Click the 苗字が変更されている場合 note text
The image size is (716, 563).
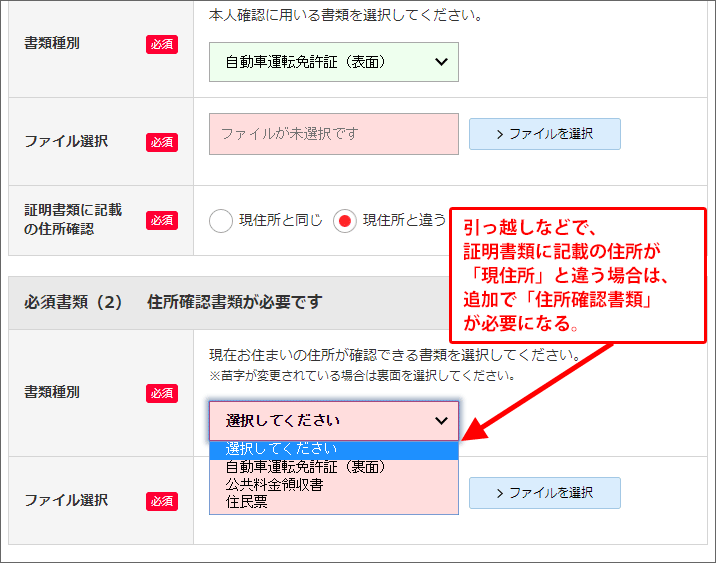tap(363, 376)
